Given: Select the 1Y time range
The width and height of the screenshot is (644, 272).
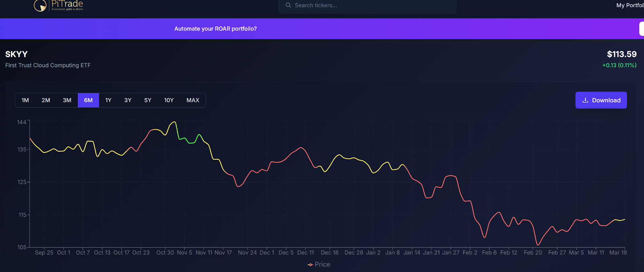Looking at the screenshot, I should tap(108, 100).
